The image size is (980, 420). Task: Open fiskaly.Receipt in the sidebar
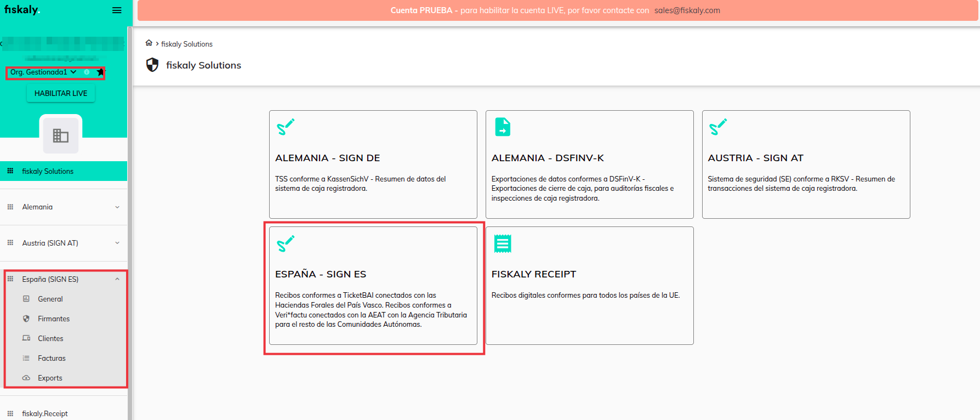[64, 413]
